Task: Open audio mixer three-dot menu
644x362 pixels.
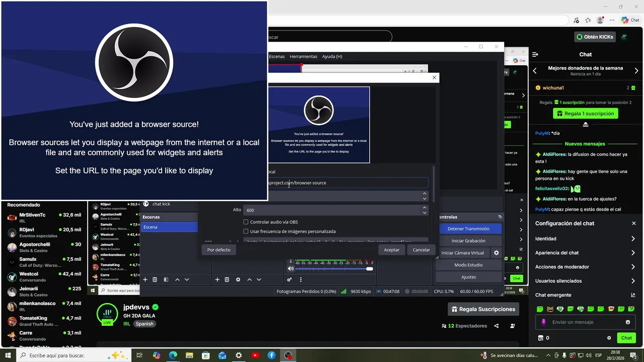Action: pyautogui.click(x=301, y=280)
